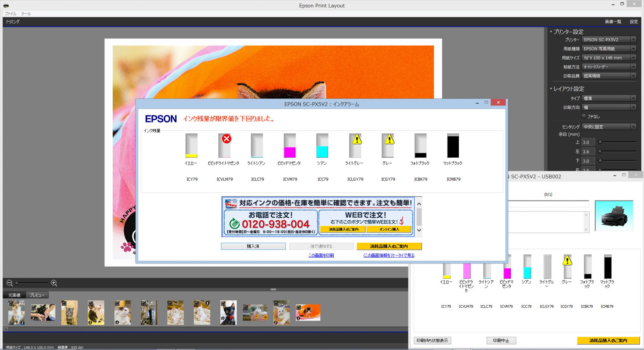The image size is (644, 350).
Task: Click the Cyan (シアン) cartridge in the alarm dialog
Action: pos(322,146)
